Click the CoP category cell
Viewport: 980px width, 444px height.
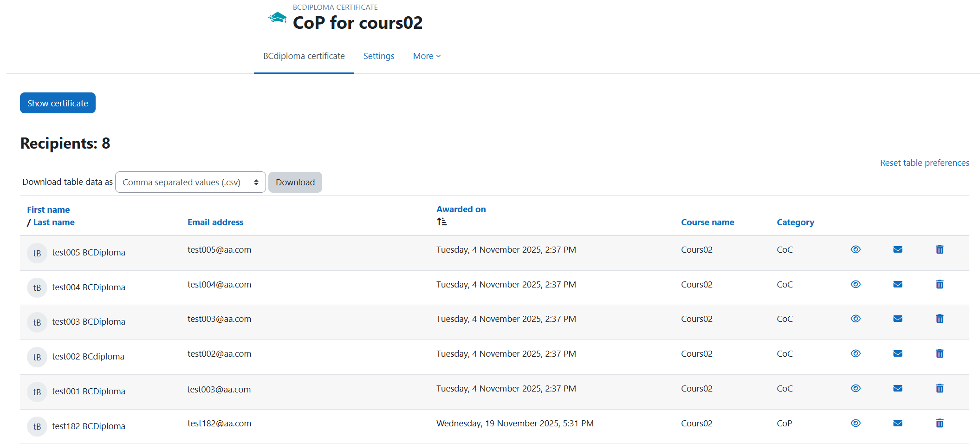[785, 423]
